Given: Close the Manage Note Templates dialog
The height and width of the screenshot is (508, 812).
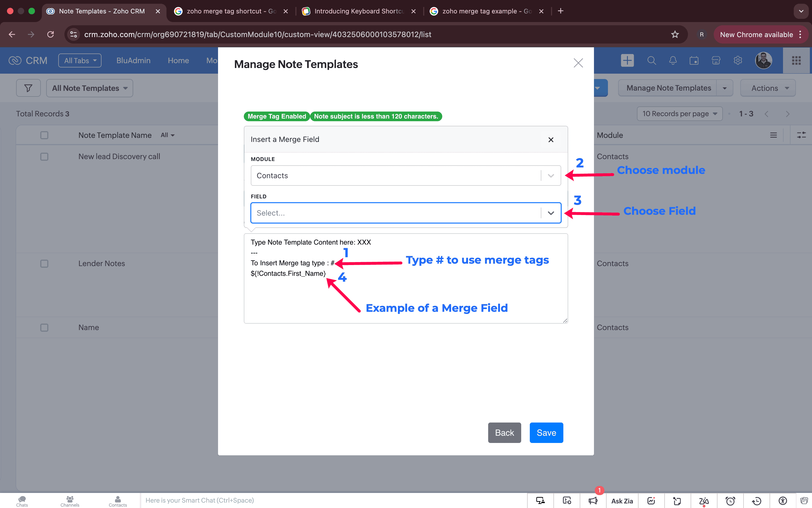Looking at the screenshot, I should [578, 63].
